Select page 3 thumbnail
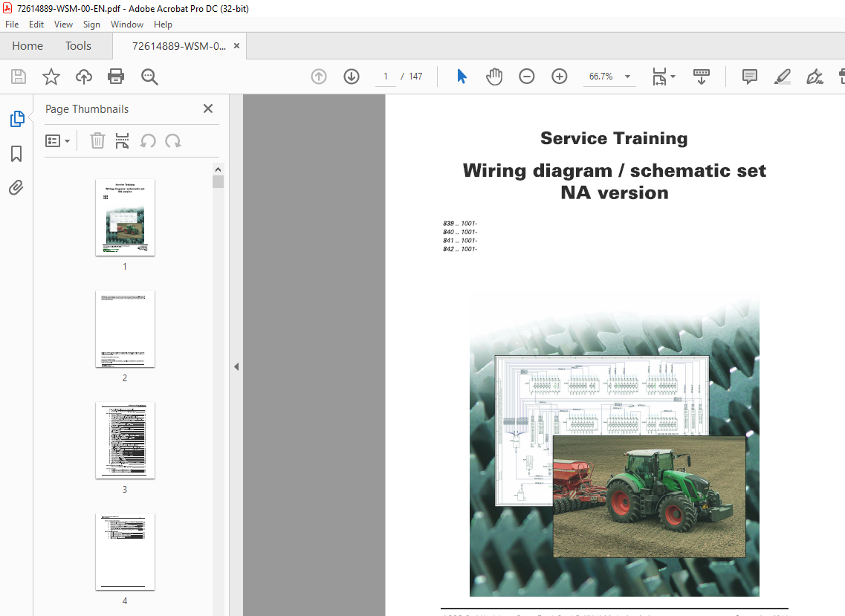The image size is (845, 616). (125, 441)
